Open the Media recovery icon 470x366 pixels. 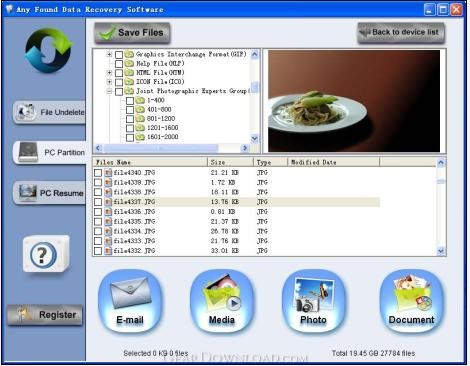(x=222, y=302)
